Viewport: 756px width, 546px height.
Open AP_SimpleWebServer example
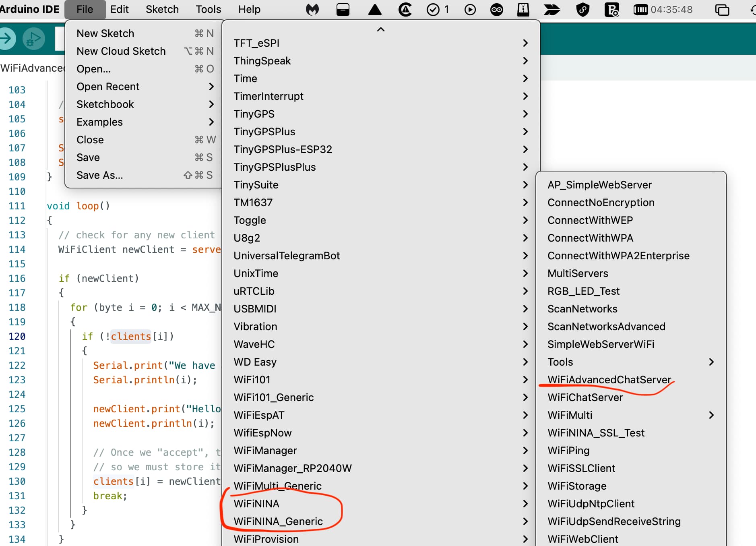tap(631, 185)
